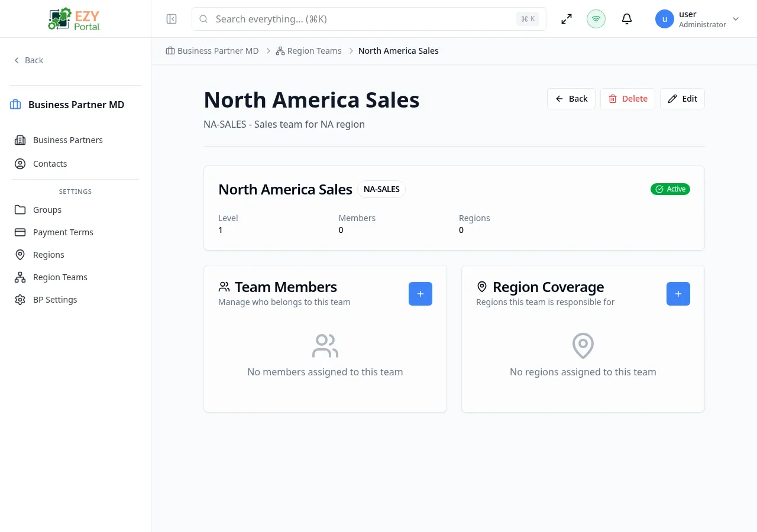The image size is (757, 532).
Task: Open Payment Terms settings
Action: [x=63, y=232]
